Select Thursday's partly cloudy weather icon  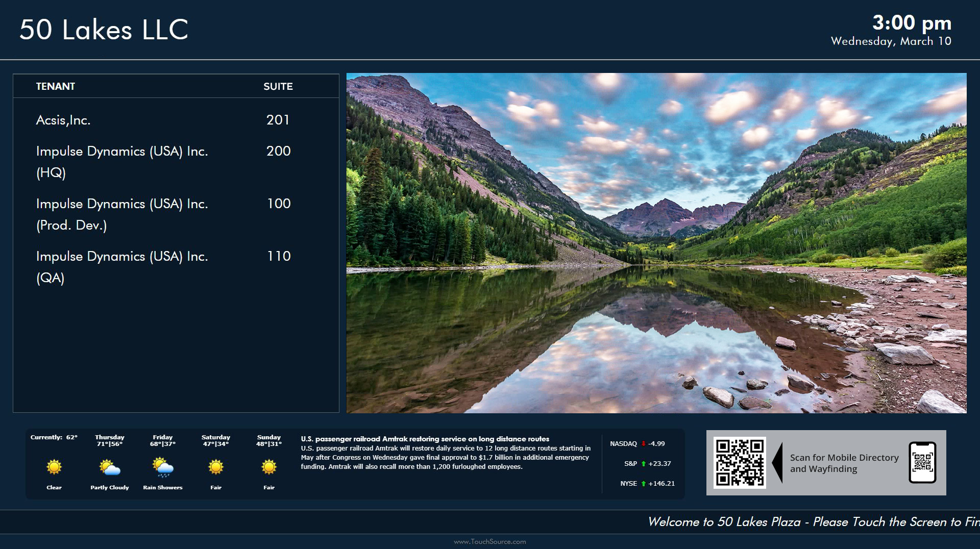(109, 466)
